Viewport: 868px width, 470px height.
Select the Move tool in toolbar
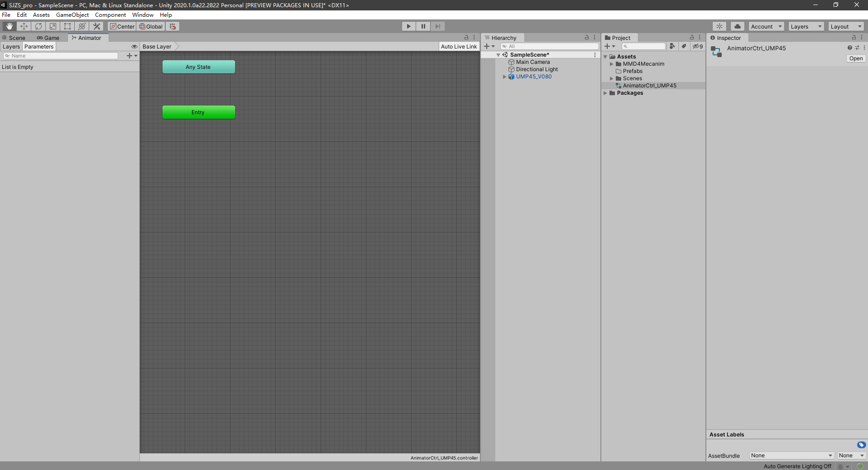(x=24, y=26)
